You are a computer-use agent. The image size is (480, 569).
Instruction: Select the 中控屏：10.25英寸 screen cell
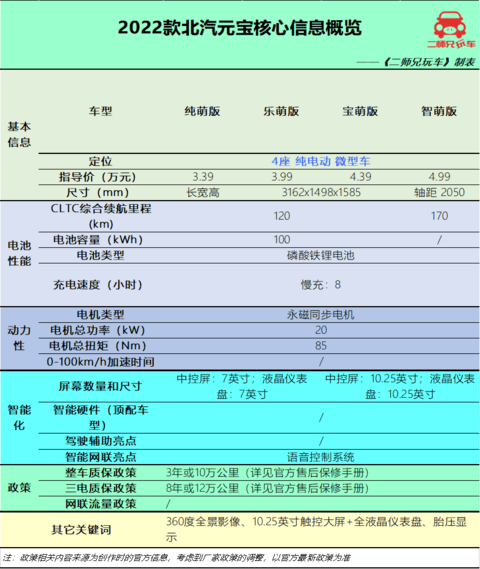click(400, 386)
